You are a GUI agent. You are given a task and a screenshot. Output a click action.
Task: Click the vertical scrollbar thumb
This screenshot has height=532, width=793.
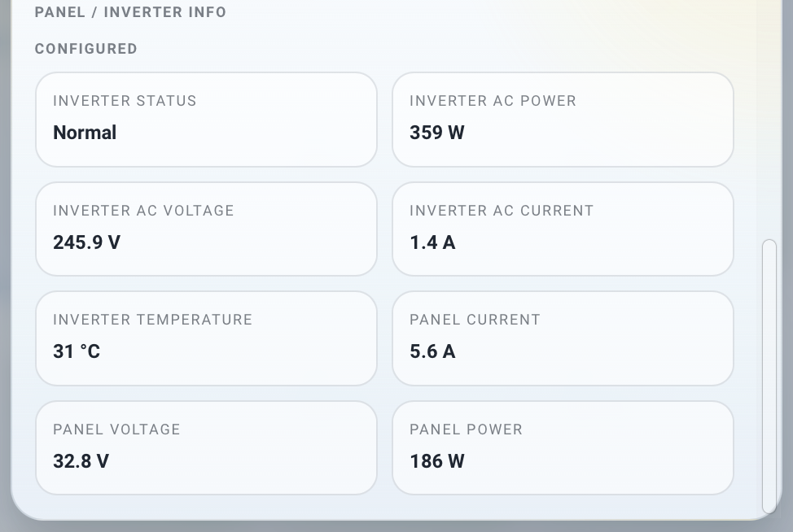click(x=769, y=377)
